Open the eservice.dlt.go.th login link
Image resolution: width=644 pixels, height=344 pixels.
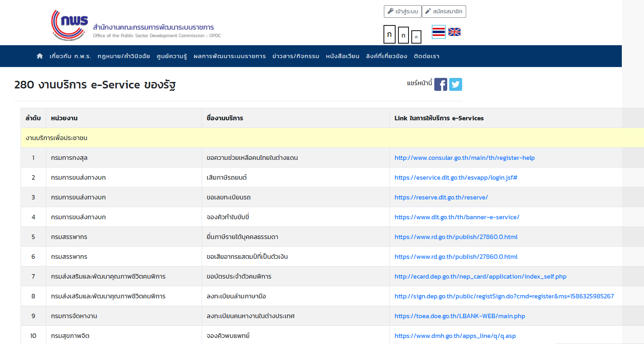coord(456,178)
